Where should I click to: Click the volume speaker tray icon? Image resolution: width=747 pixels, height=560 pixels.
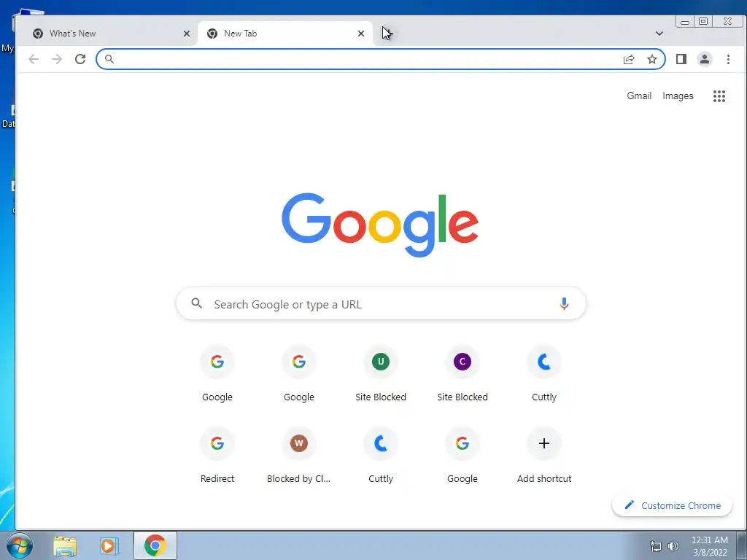pos(673,546)
